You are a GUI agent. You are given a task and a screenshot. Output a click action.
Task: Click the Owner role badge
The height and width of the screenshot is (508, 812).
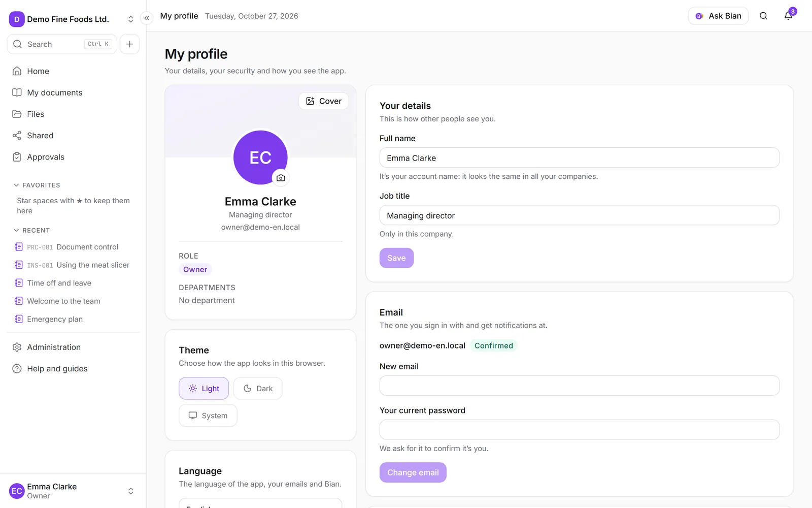pos(195,270)
